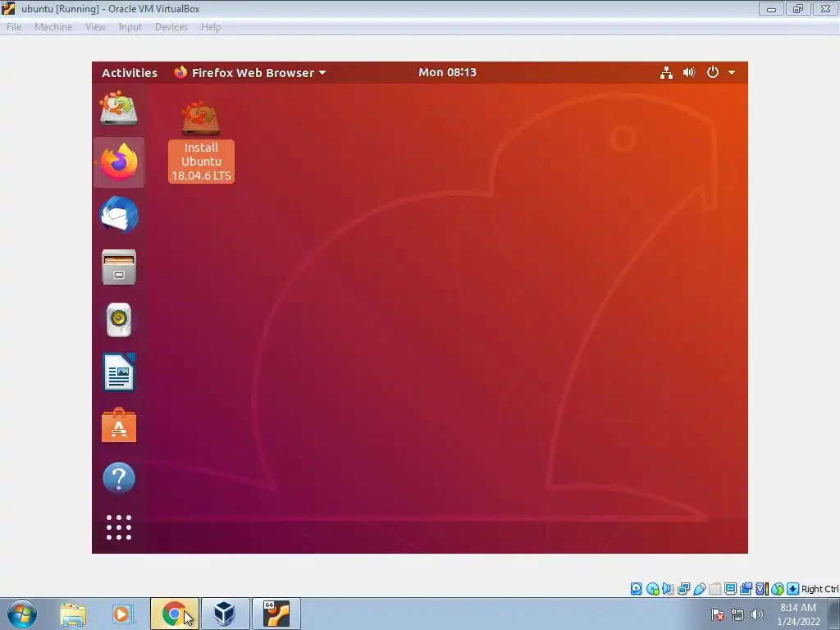The image size is (840, 630).
Task: Click the audio status indicator
Action: tap(668, 589)
